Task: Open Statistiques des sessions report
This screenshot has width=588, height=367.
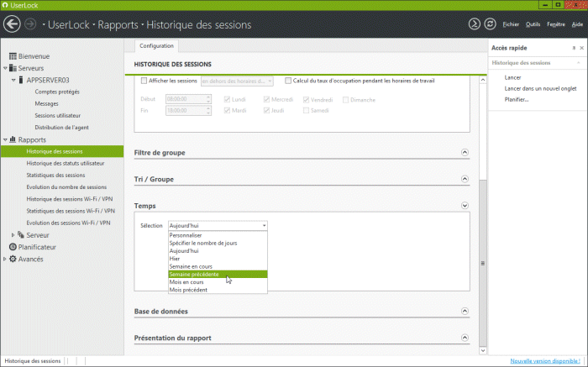Action: (55, 175)
